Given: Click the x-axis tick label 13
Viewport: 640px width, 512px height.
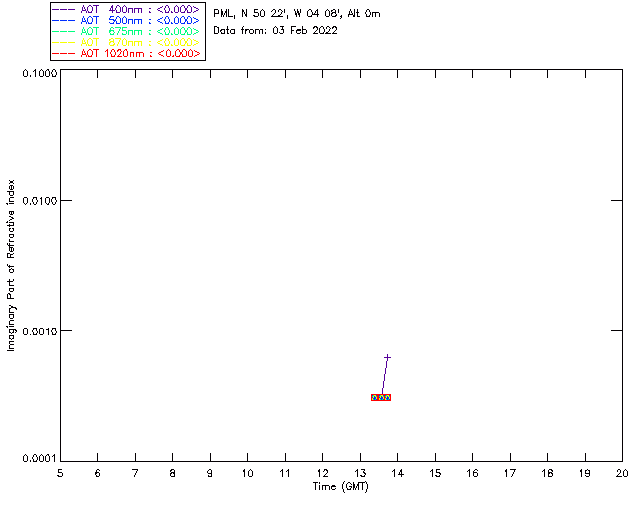Looking at the screenshot, I should coord(360,473).
